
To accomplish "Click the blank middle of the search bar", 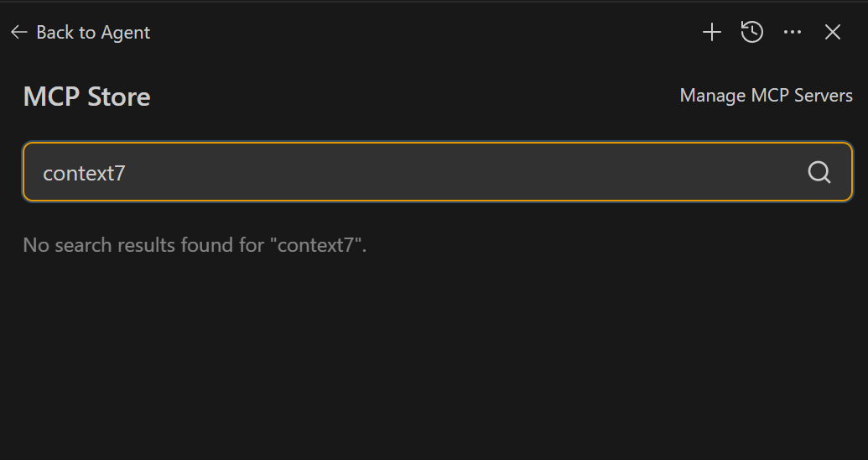I will pos(461,172).
